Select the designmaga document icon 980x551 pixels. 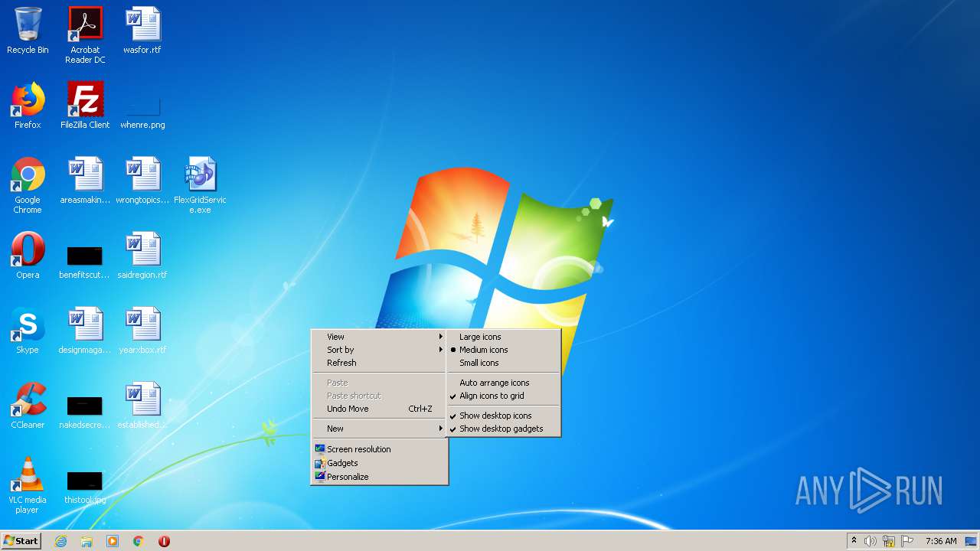pos(85,331)
